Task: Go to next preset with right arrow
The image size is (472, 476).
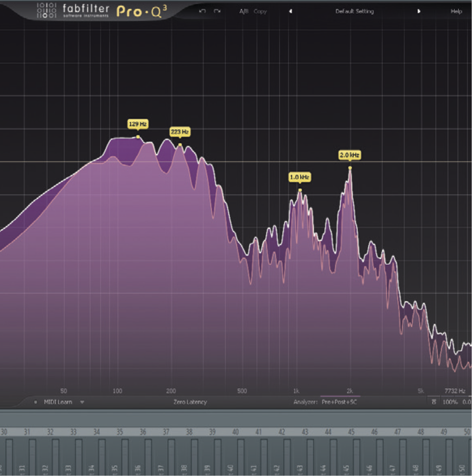Action: coord(418,11)
